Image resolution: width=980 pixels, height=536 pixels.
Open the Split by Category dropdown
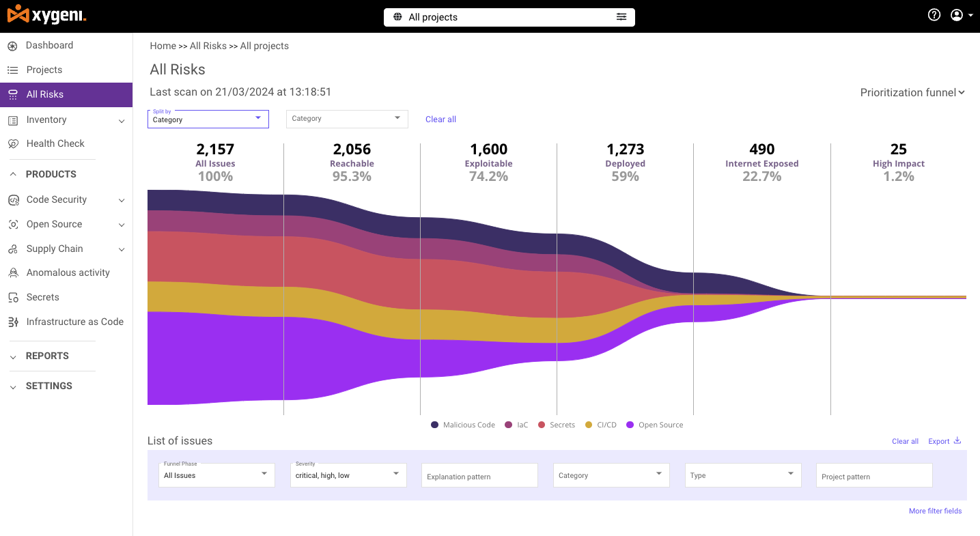(208, 119)
